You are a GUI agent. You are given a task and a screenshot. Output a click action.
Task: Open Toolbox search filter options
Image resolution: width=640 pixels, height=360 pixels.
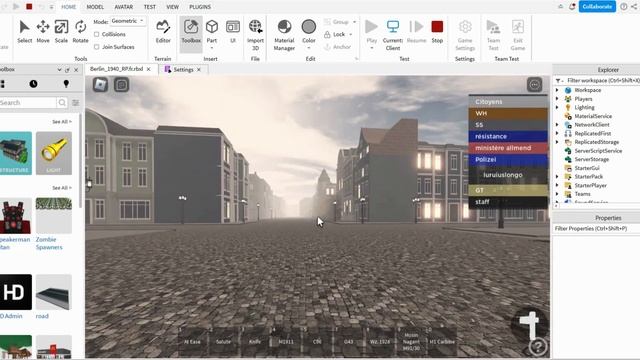tap(76, 102)
